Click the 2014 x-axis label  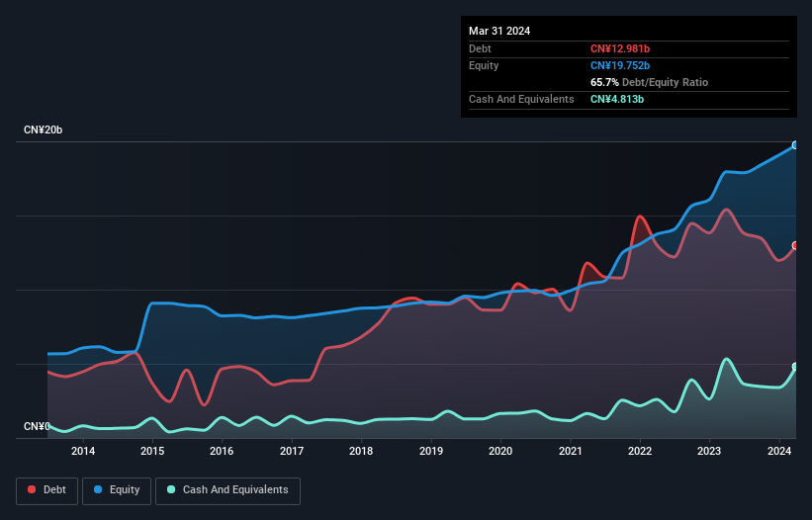point(83,451)
